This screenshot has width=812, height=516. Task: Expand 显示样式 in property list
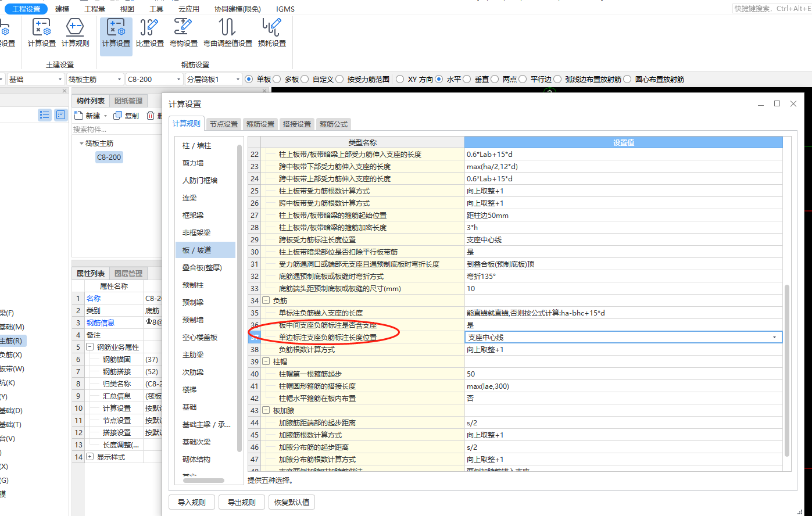coord(90,457)
